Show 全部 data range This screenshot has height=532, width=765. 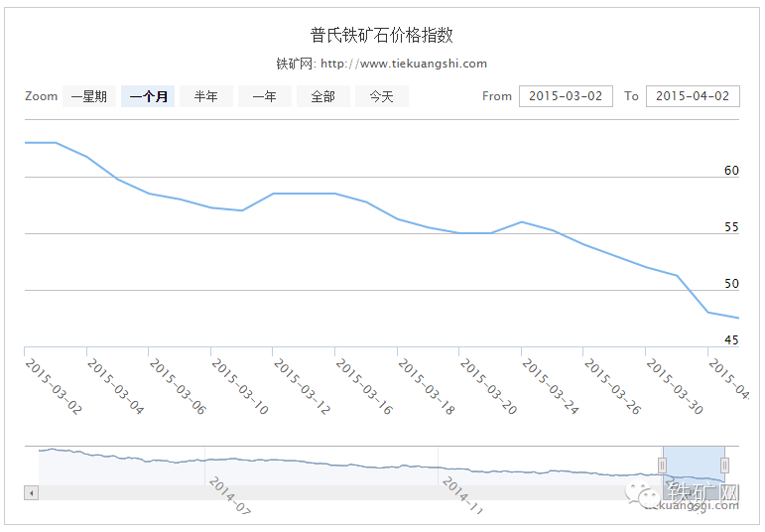pyautogui.click(x=323, y=96)
